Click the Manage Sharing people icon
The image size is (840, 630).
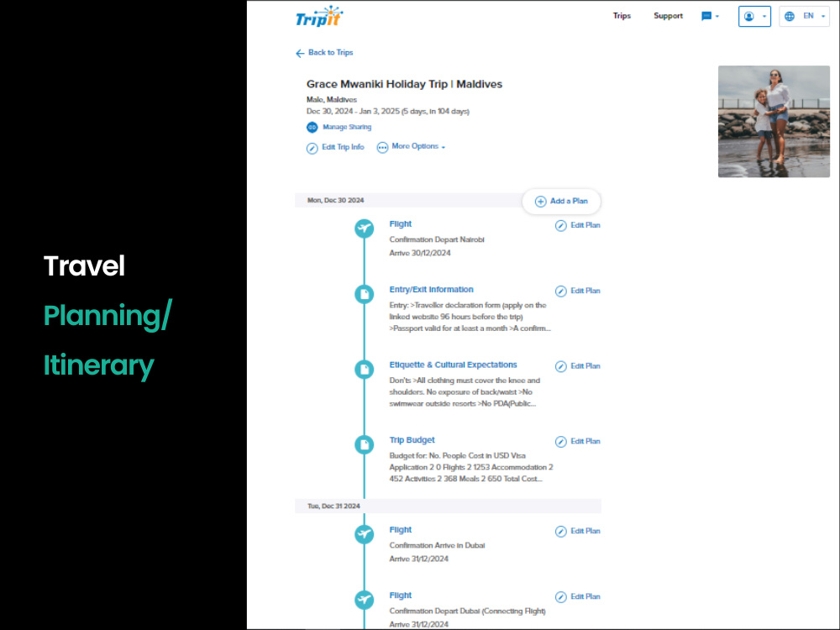[x=312, y=128]
